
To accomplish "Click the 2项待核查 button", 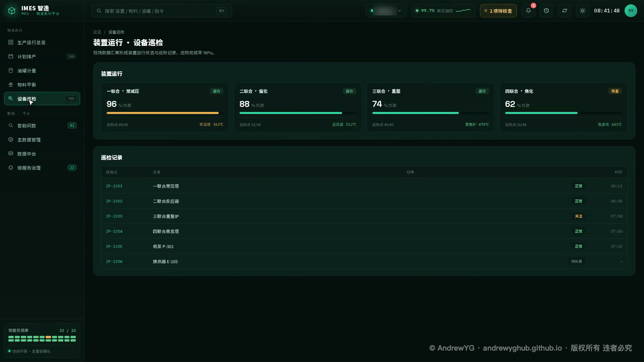I will tap(498, 11).
